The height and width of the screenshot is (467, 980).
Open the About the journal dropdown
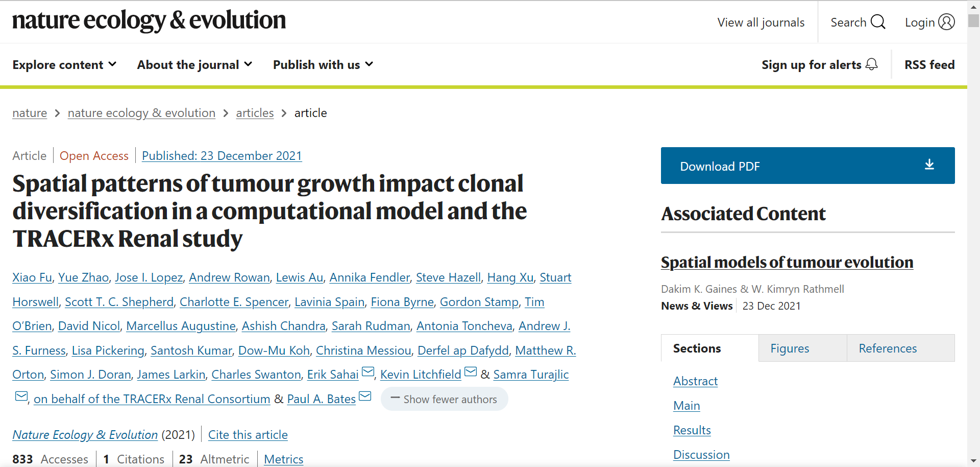click(194, 65)
